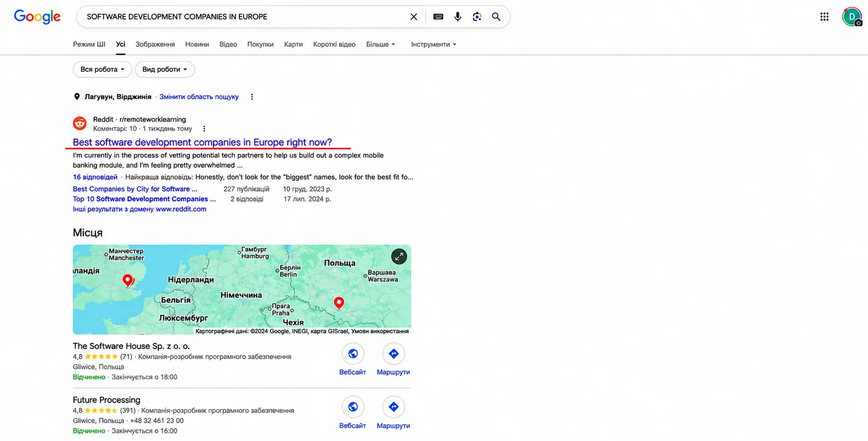Open the Більше dropdown menu

coord(380,44)
